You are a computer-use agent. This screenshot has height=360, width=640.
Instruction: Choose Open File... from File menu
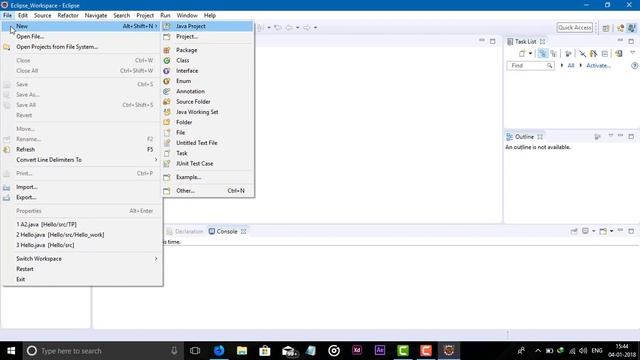82,37
